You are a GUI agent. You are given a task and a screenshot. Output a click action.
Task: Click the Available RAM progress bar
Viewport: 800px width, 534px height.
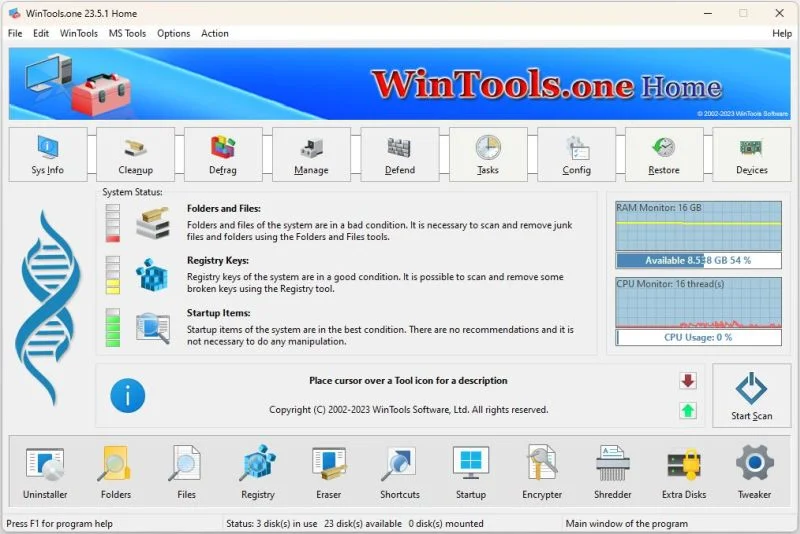[698, 261]
